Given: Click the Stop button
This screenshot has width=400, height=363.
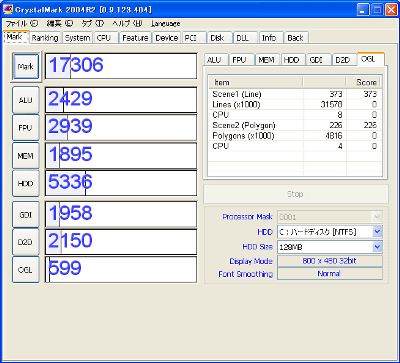Looking at the screenshot, I should point(296,194).
